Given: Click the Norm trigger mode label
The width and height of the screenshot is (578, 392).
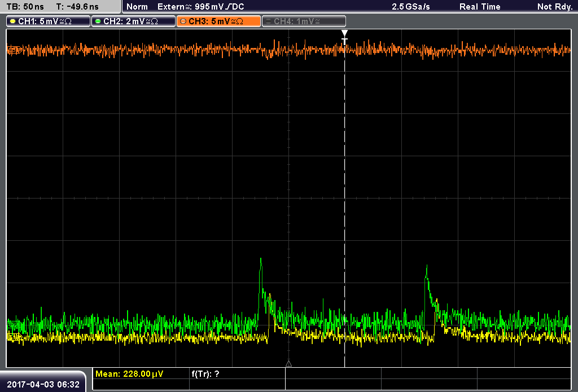Looking at the screenshot, I should click(137, 7).
